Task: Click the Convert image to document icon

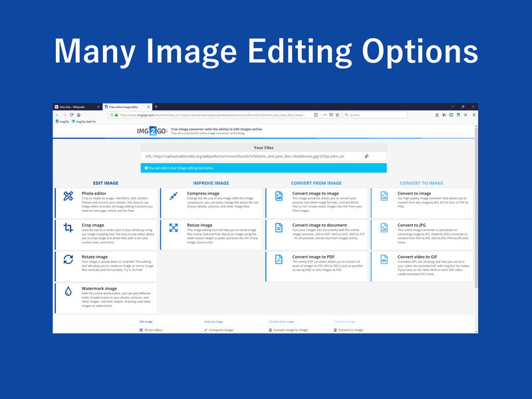Action: [x=279, y=227]
